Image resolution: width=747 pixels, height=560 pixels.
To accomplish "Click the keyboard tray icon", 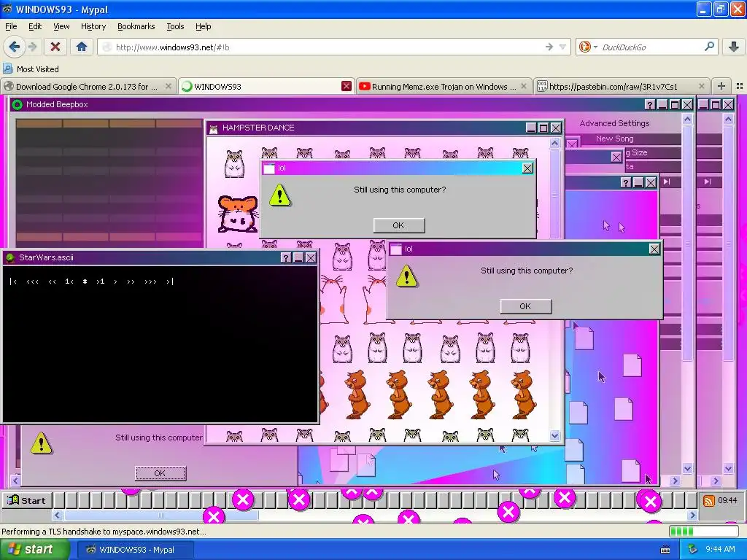I will tap(665, 550).
